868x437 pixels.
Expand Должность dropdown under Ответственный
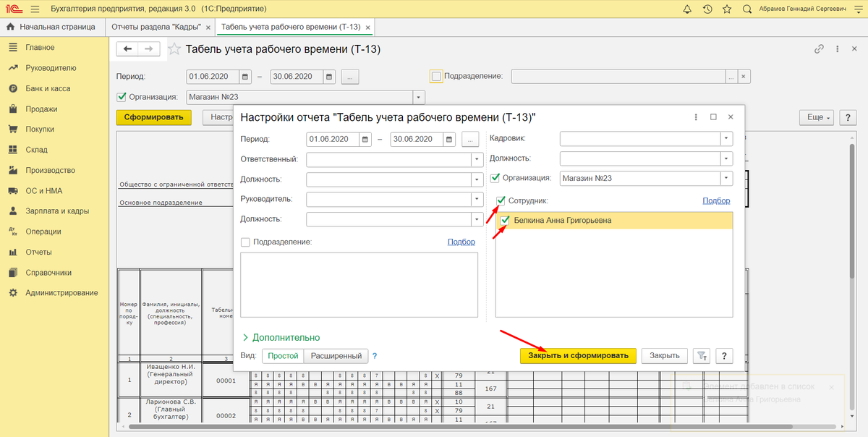[477, 179]
